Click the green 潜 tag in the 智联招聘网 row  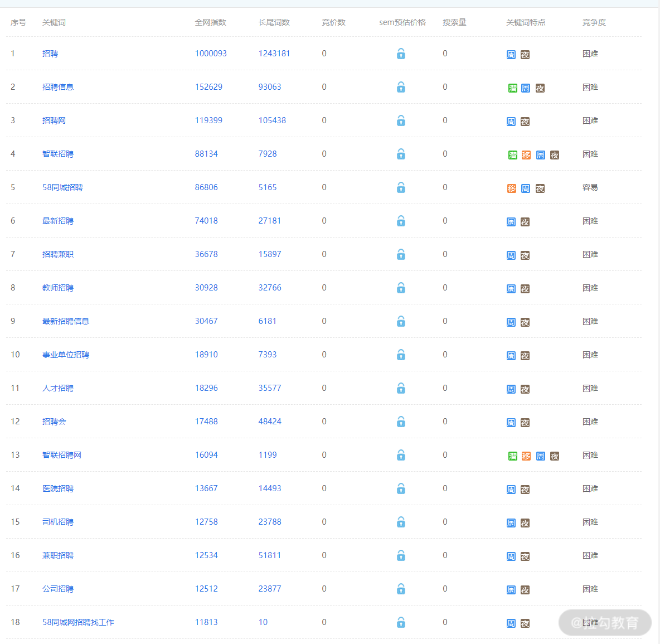[513, 456]
